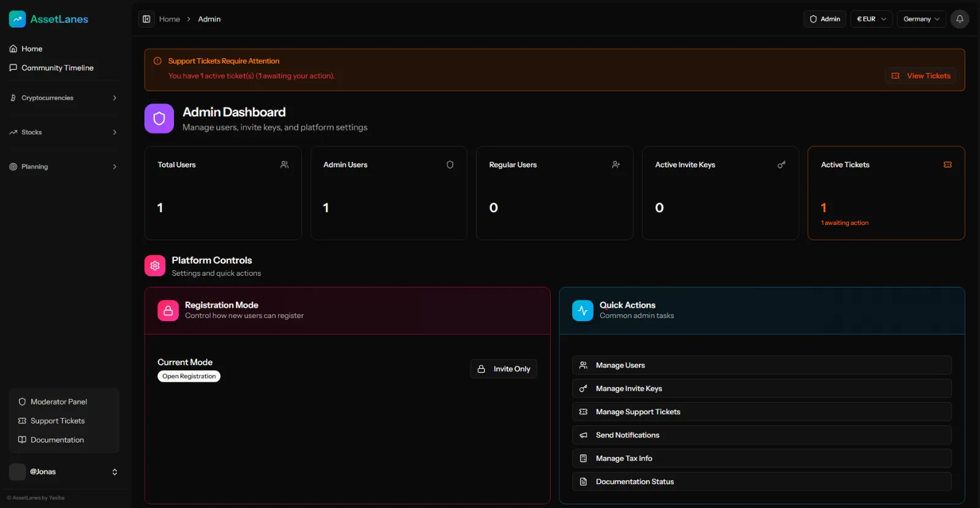Open the notifications bell
This screenshot has height=508, width=980.
click(960, 19)
